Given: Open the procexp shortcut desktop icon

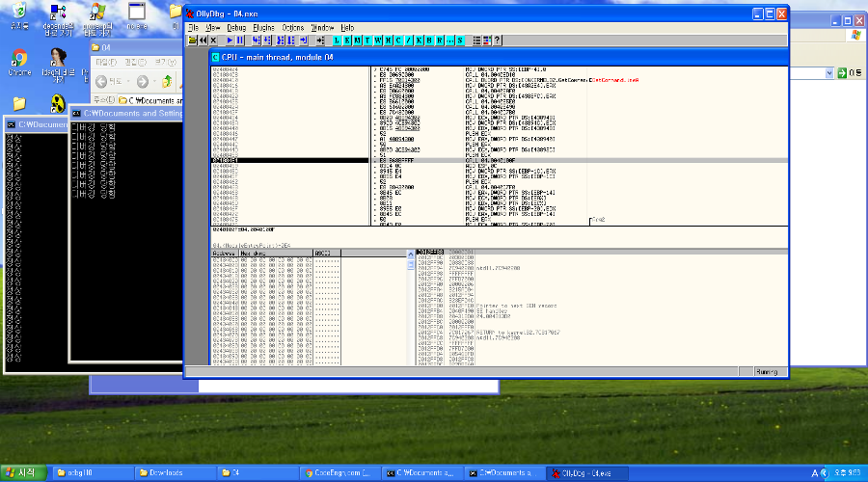Looking at the screenshot, I should tap(97, 20).
